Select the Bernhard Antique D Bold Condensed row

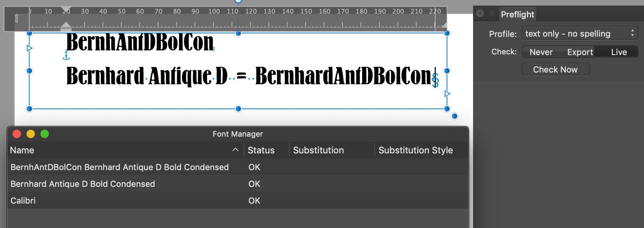(238, 184)
